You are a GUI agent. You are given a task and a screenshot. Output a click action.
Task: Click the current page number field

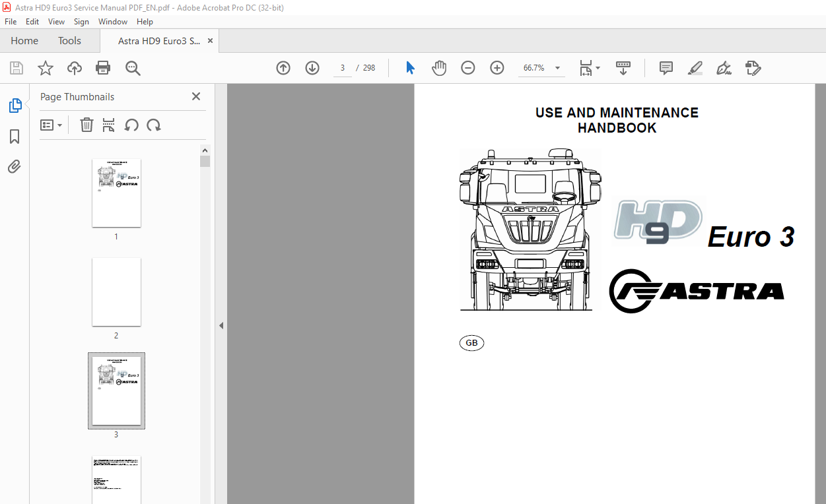tap(343, 68)
